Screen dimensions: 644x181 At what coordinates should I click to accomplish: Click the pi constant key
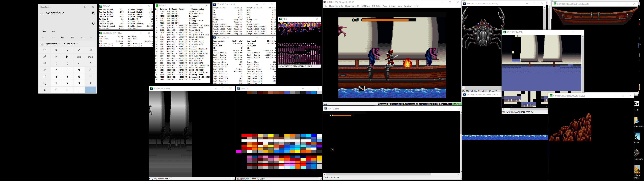click(x=56, y=50)
